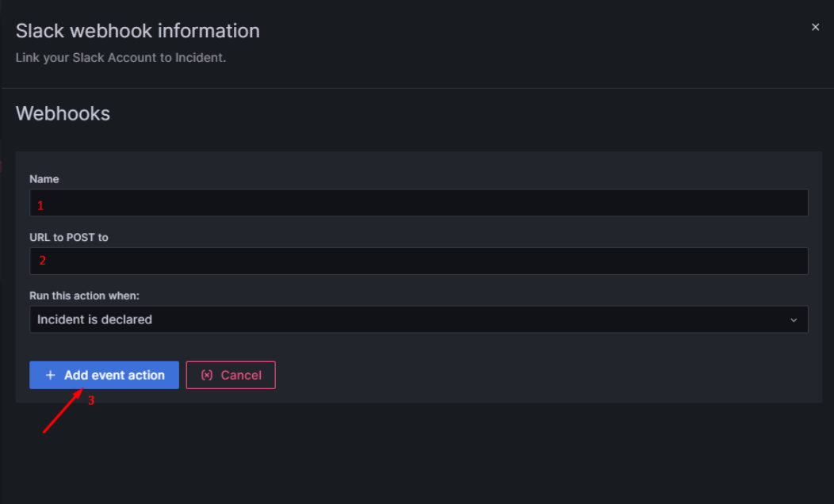Click the X close icon at top right
Screen dimensions: 834x504
(x=815, y=26)
